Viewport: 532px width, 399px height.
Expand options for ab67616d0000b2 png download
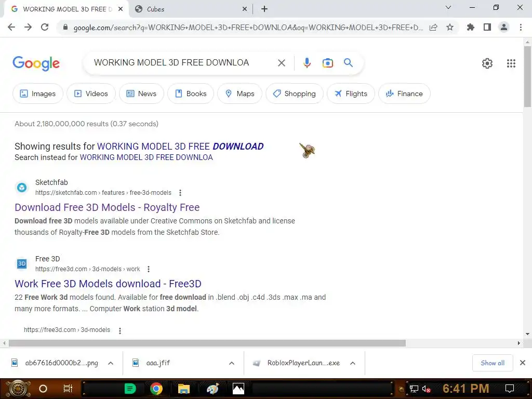pyautogui.click(x=111, y=363)
